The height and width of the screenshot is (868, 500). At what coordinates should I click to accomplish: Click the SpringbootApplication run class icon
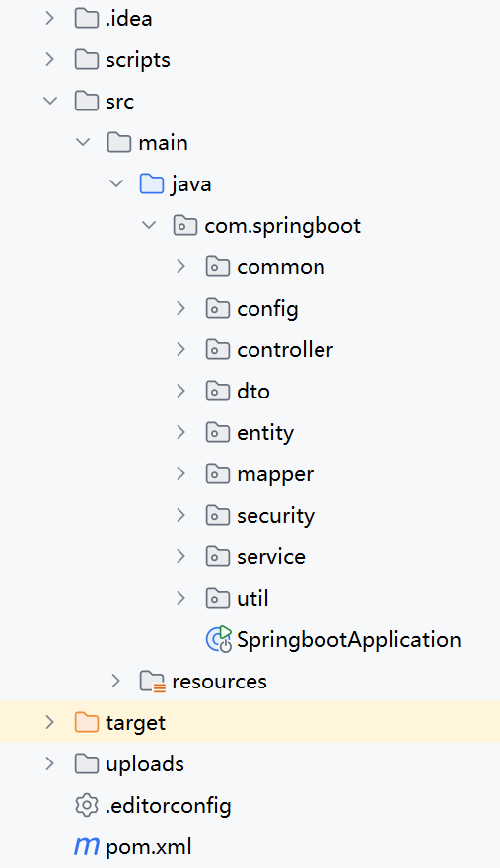[218, 639]
